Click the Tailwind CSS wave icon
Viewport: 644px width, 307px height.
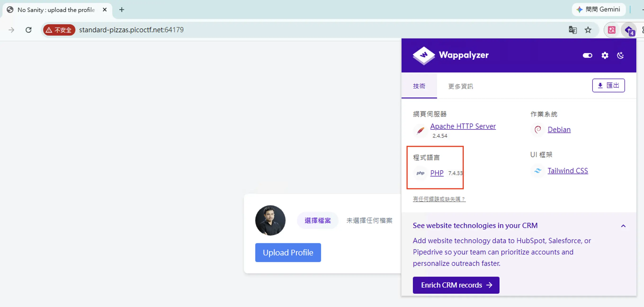click(x=537, y=171)
